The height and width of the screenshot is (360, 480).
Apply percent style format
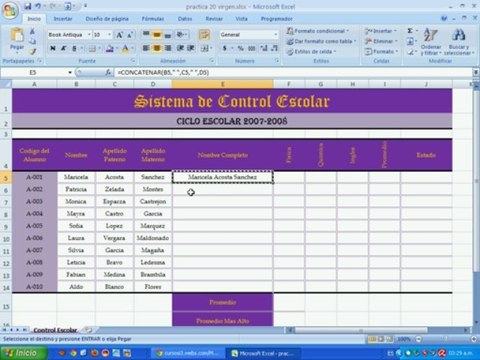pyautogui.click(x=241, y=48)
